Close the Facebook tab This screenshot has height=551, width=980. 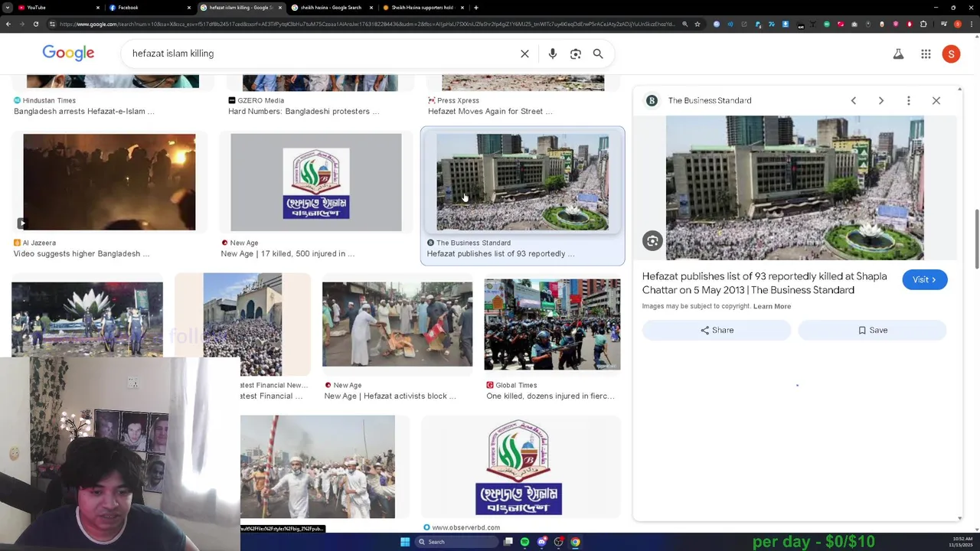pyautogui.click(x=189, y=8)
